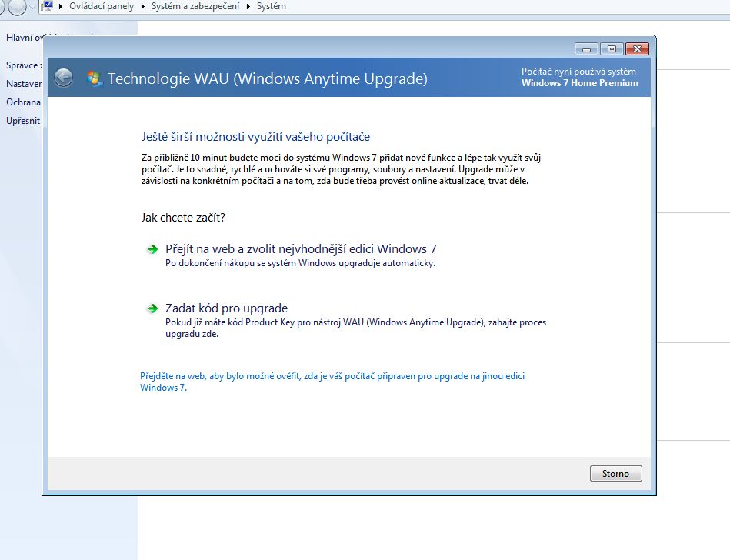Click green arrow beside 'Zadat kód pro upgrade'
Image resolution: width=730 pixels, height=560 pixels.
coord(153,308)
